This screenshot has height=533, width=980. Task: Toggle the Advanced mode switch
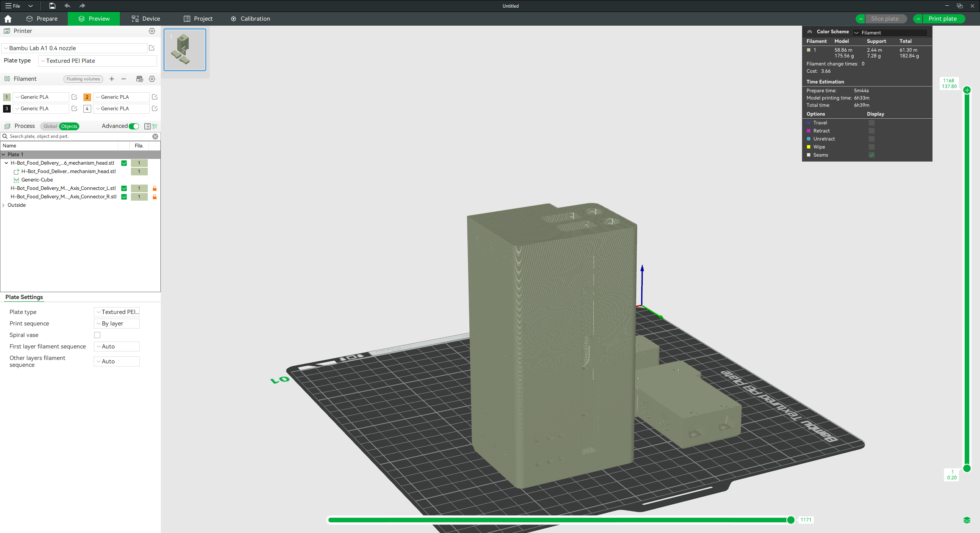[134, 126]
